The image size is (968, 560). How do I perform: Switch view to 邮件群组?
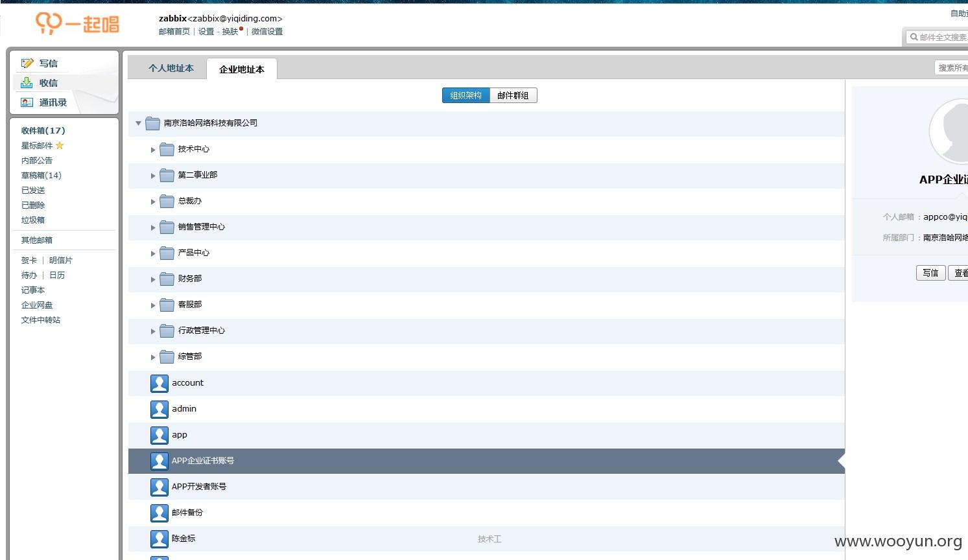(513, 95)
